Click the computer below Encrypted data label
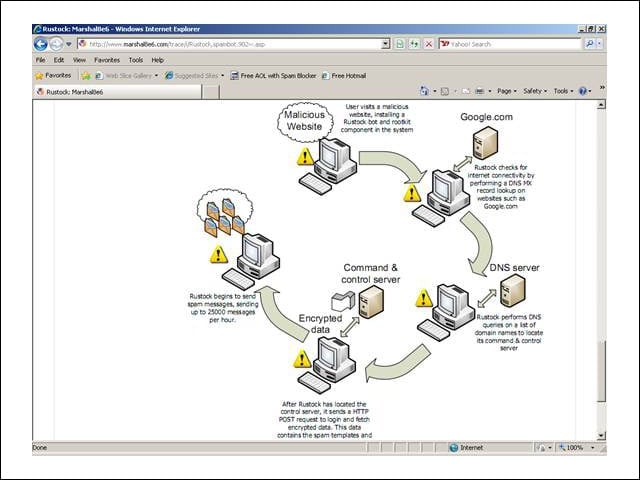This screenshot has height=480, width=640. (327, 365)
